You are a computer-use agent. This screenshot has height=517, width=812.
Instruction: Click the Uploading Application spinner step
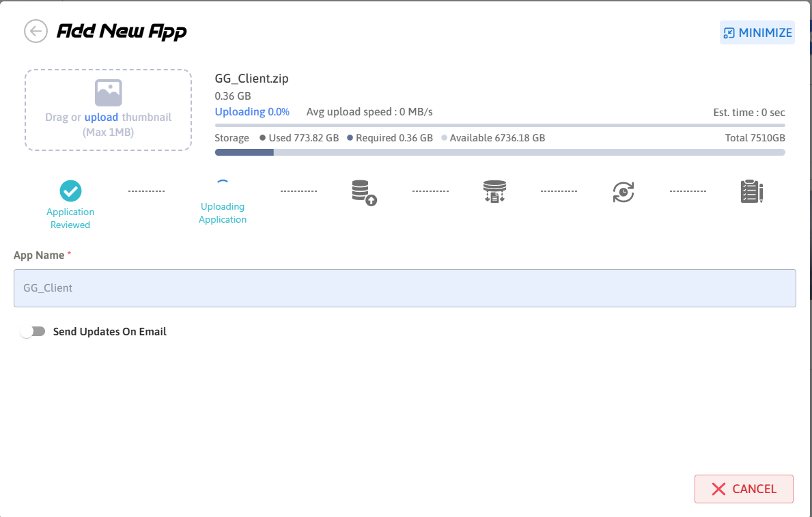223,185
